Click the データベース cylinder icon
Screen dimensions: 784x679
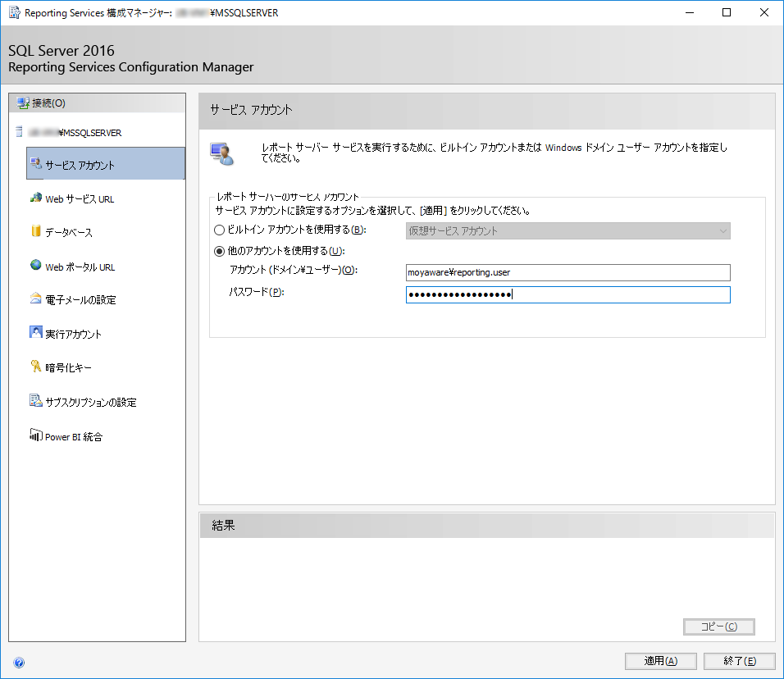pos(35,231)
